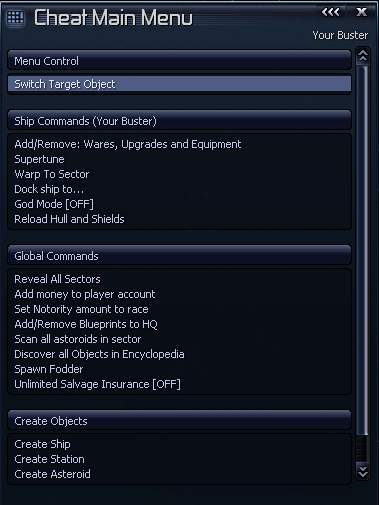Close the Cheat Main Menu
Image resolution: width=379 pixels, height=505 pixels.
pos(361,12)
